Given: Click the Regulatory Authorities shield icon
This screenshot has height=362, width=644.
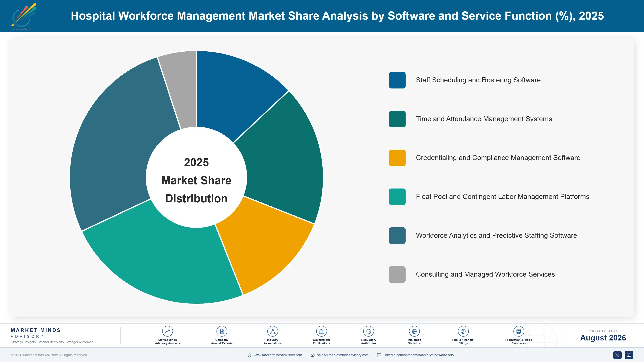Looking at the screenshot, I should pos(368,331).
